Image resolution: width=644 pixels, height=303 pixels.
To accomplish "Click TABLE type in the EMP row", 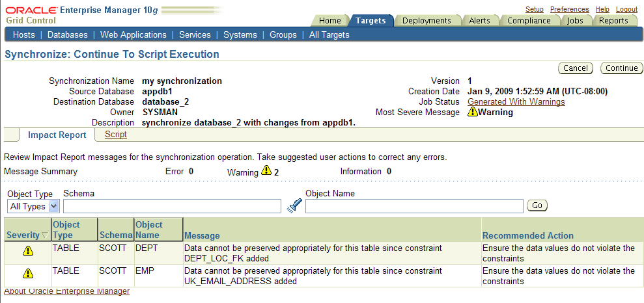I will tap(66, 270).
